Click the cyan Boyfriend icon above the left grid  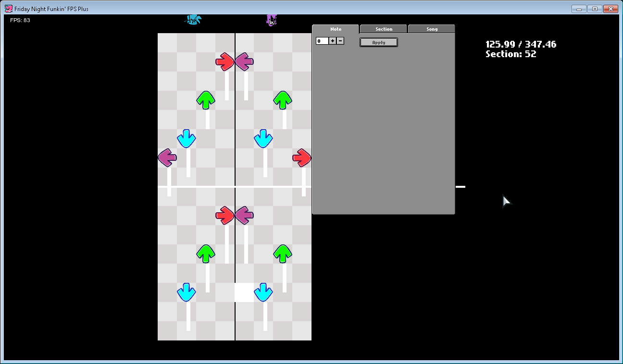point(193,20)
